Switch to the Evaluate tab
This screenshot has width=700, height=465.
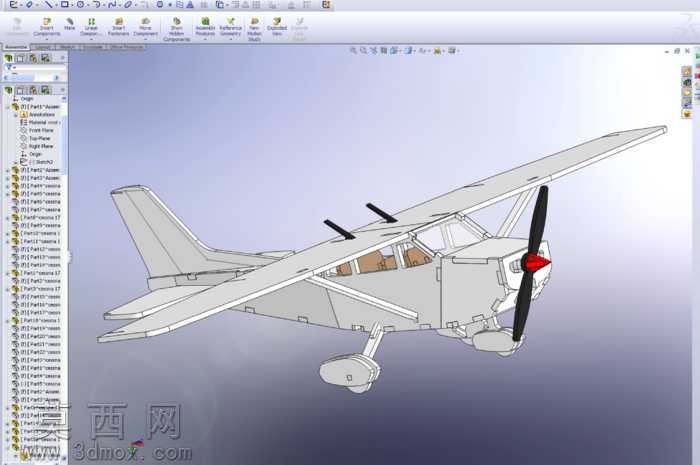(x=93, y=47)
